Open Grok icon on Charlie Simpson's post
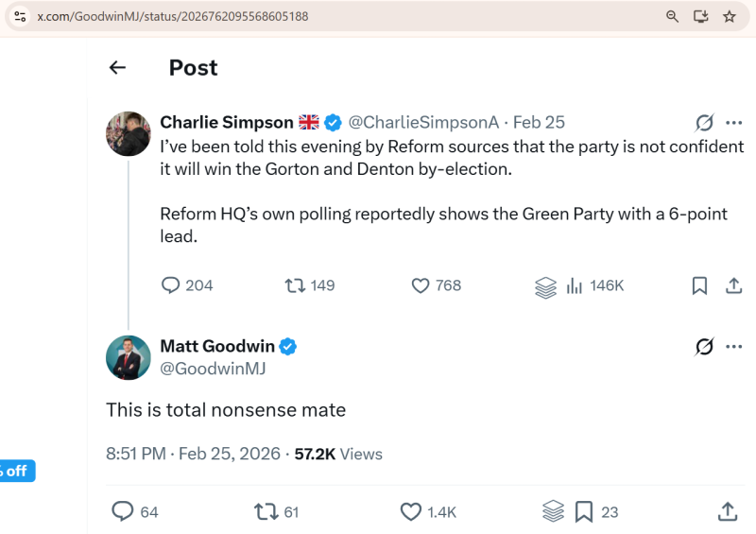Screen dimensions: 756x534 704,123
